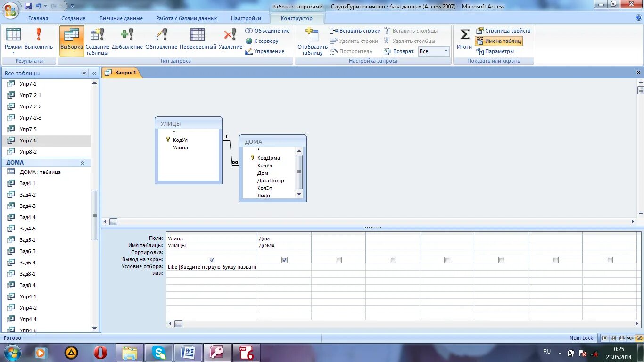The width and height of the screenshot is (644, 362).
Task: Check Вывод на экран in fourth column
Action: (393, 260)
